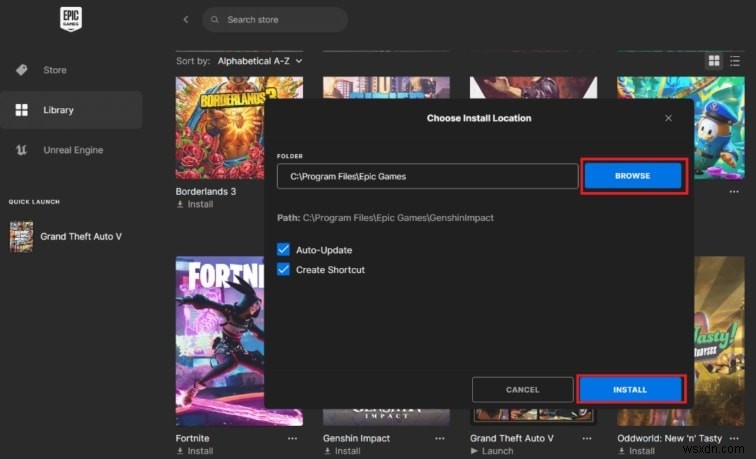
Task: Open the Fortnite more options menu
Action: pos(293,438)
